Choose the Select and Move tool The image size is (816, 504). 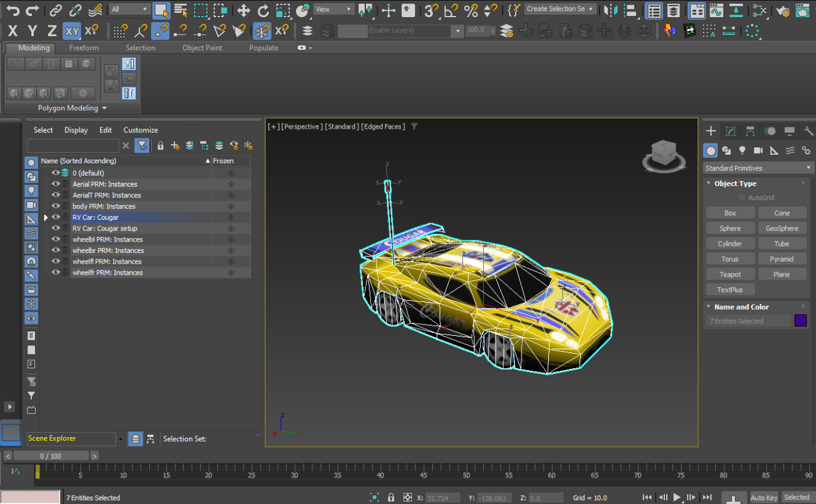244,10
